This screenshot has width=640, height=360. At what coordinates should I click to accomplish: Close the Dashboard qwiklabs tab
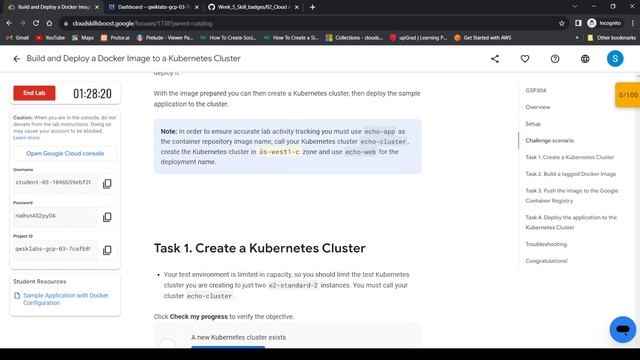pos(197,7)
